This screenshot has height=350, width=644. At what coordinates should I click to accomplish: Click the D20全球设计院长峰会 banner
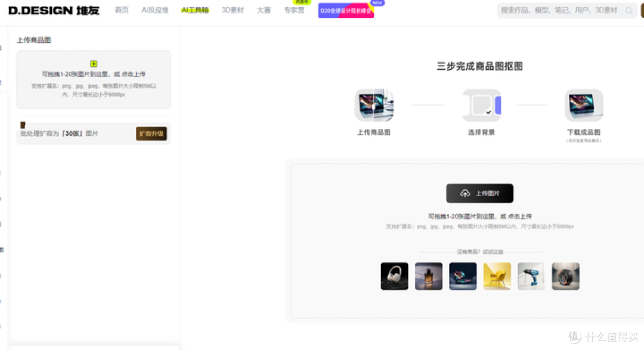coord(346,11)
